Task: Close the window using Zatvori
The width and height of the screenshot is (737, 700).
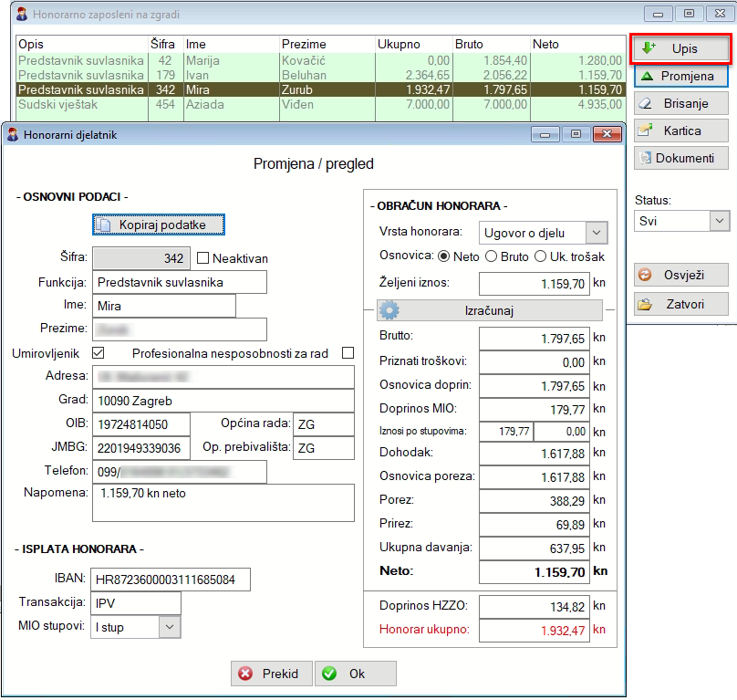Action: 680,305
